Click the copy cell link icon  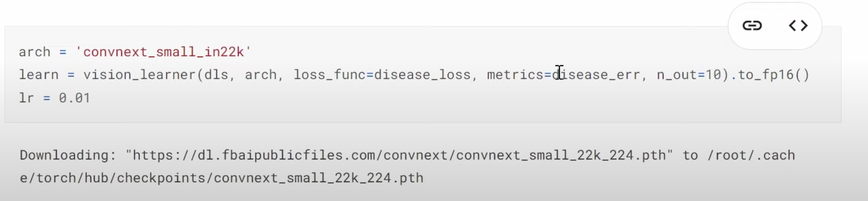click(752, 26)
